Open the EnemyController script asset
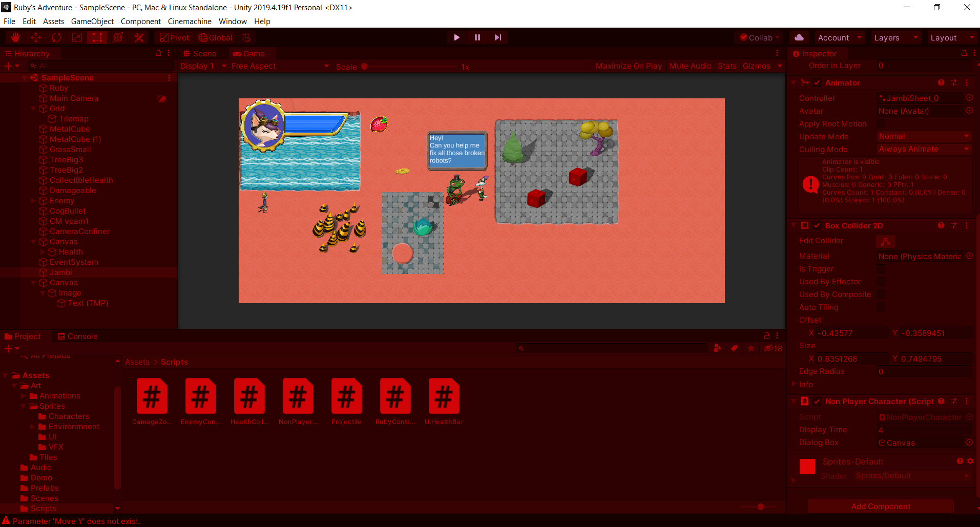The width and height of the screenshot is (980, 527). click(x=201, y=402)
